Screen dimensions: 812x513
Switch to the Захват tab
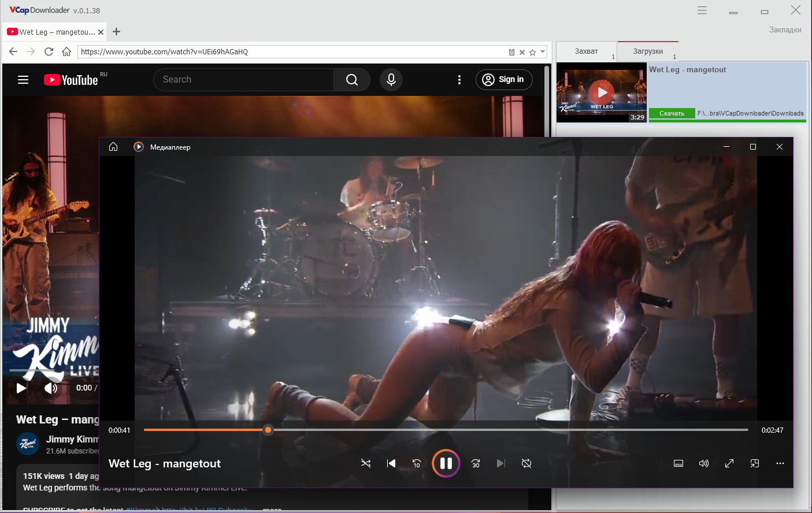(x=586, y=51)
